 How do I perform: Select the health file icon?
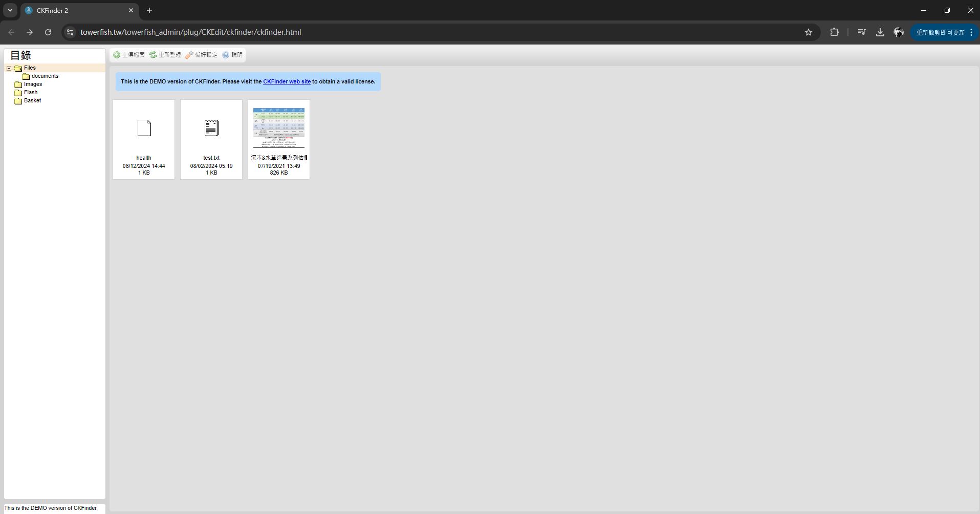pos(144,128)
